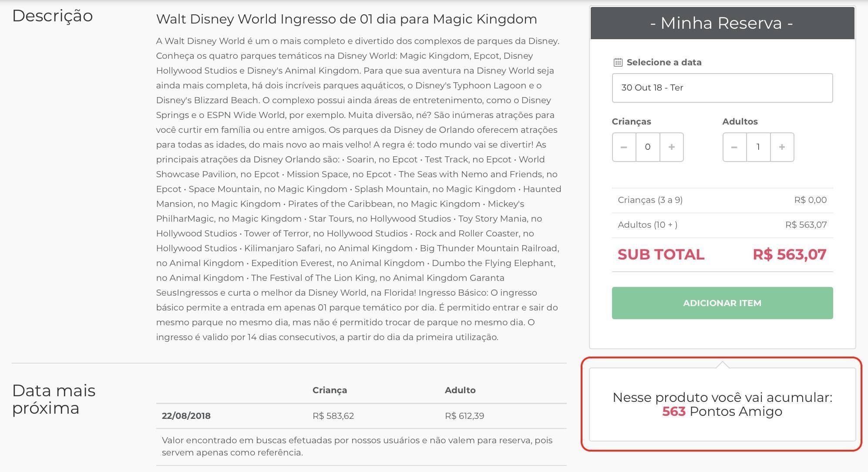
Task: Click the adult price R$ 612,39
Action: (x=464, y=416)
